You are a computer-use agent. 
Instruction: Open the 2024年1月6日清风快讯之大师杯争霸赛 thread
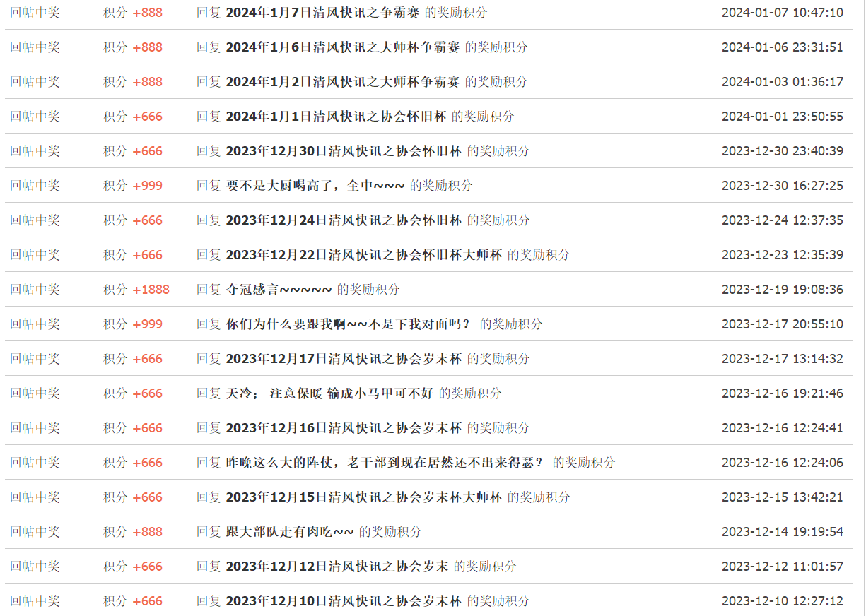click(x=342, y=47)
